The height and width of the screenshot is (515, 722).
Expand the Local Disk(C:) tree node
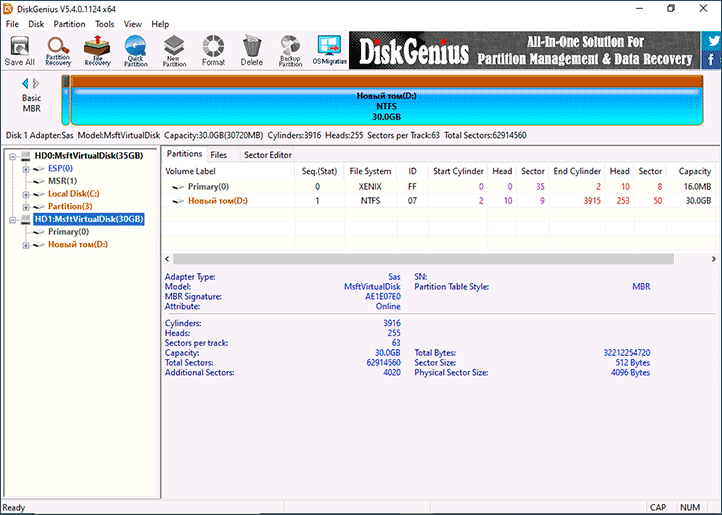(x=26, y=194)
